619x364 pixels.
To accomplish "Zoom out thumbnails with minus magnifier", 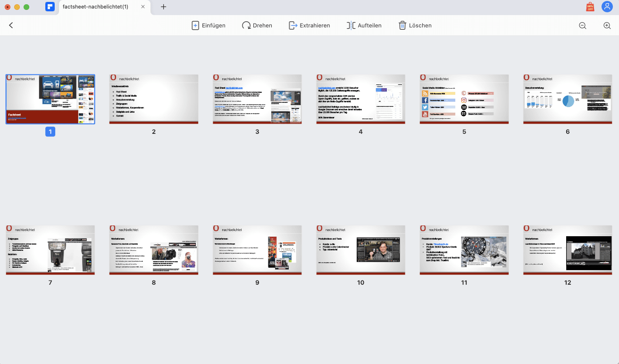I will [583, 25].
